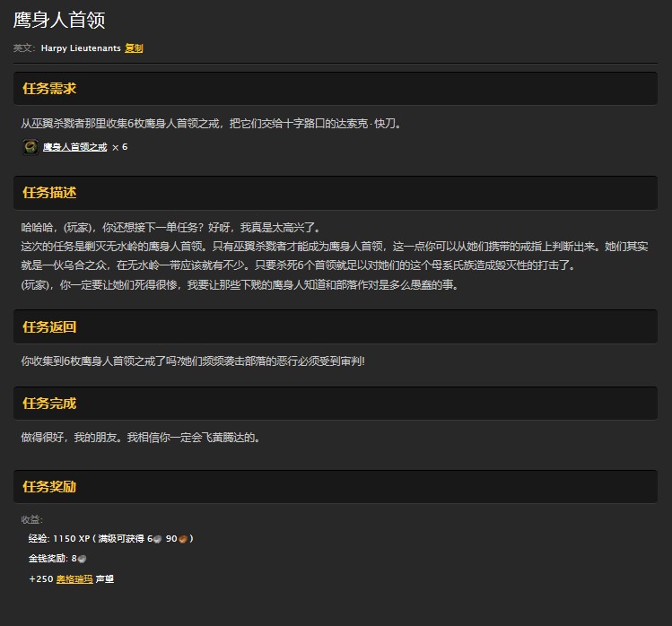Click the 复制 link beside the English name
The width and height of the screenshot is (672, 626).
(x=134, y=48)
